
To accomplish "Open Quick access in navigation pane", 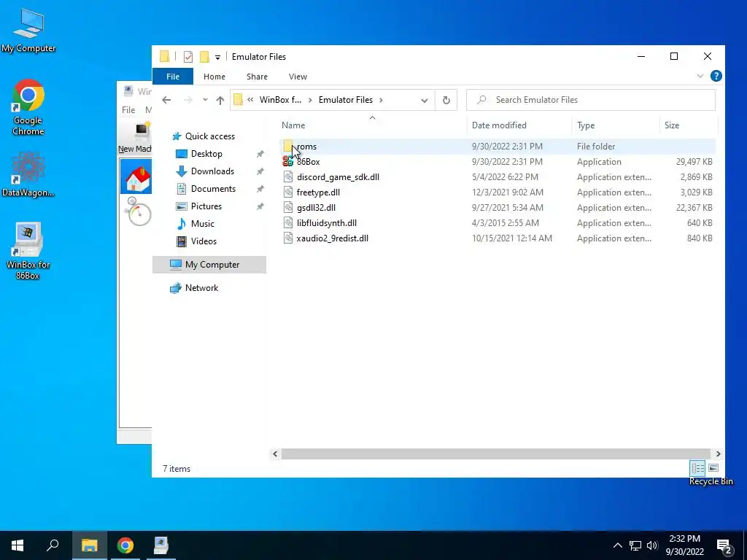I will 209,136.
